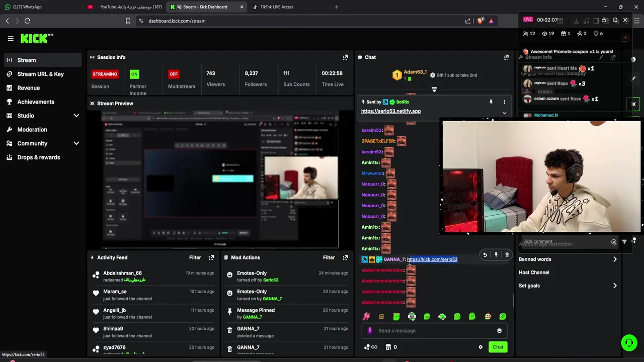Click the Brave shields icon
Image resolution: width=644 pixels, height=362 pixels.
coord(480,21)
